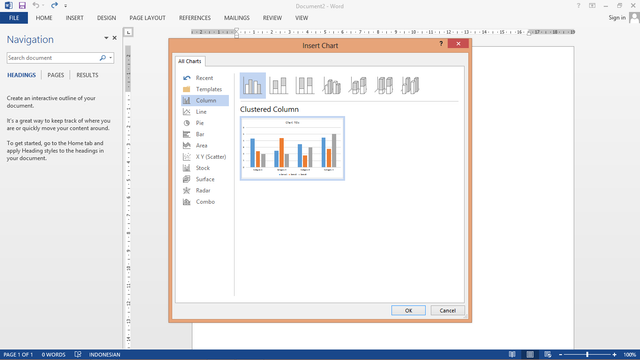Select the 3-D 100% Stacked Column icon

click(384, 86)
